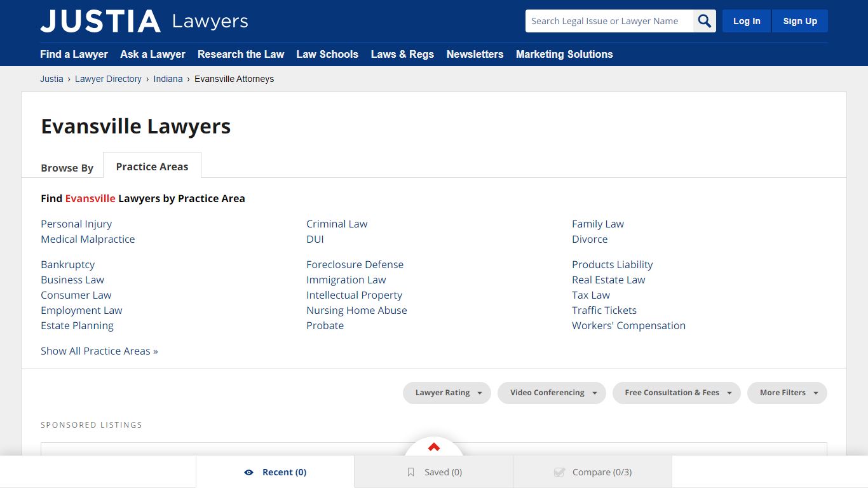This screenshot has height=488, width=868.
Task: Open the Compare (0/3) bottom tab
Action: pyautogui.click(x=592, y=472)
